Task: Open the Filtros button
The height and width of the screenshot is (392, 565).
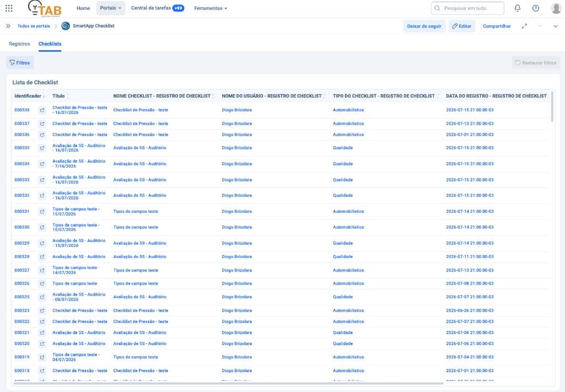Action: point(20,63)
